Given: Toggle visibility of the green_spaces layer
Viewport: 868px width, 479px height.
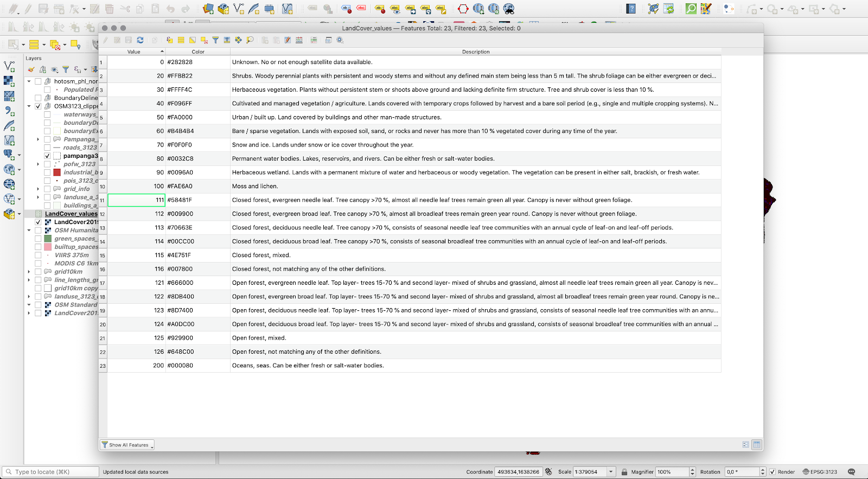Looking at the screenshot, I should coord(38,239).
